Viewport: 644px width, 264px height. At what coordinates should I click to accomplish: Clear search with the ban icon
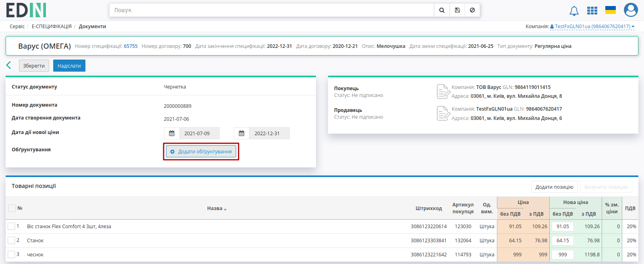pos(472,10)
